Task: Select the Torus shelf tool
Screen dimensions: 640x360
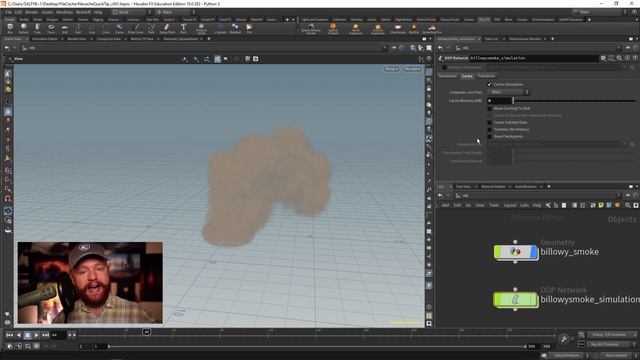Action: point(51,29)
